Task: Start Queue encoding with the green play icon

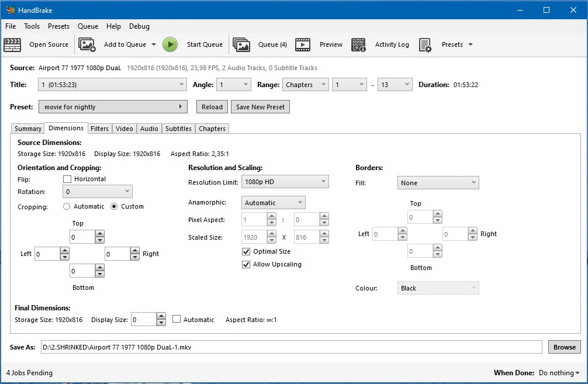Action: [170, 44]
